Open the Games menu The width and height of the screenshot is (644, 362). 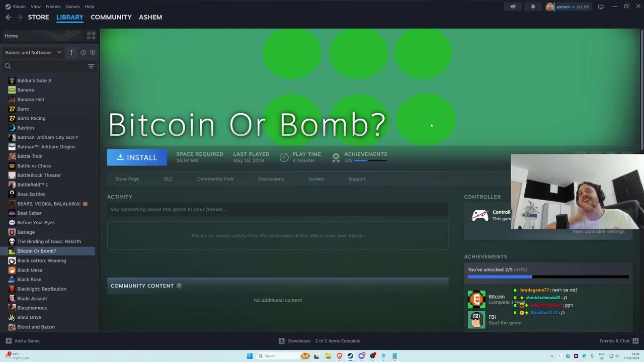pyautogui.click(x=72, y=7)
